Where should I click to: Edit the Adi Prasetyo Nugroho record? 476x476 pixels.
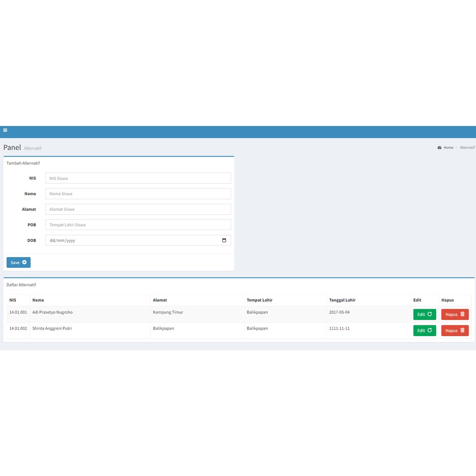[x=424, y=315]
